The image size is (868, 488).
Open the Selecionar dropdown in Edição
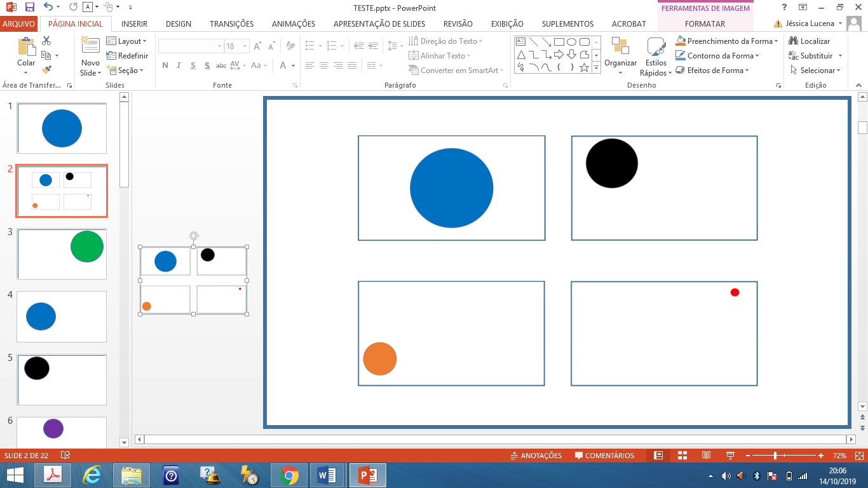[x=817, y=71]
